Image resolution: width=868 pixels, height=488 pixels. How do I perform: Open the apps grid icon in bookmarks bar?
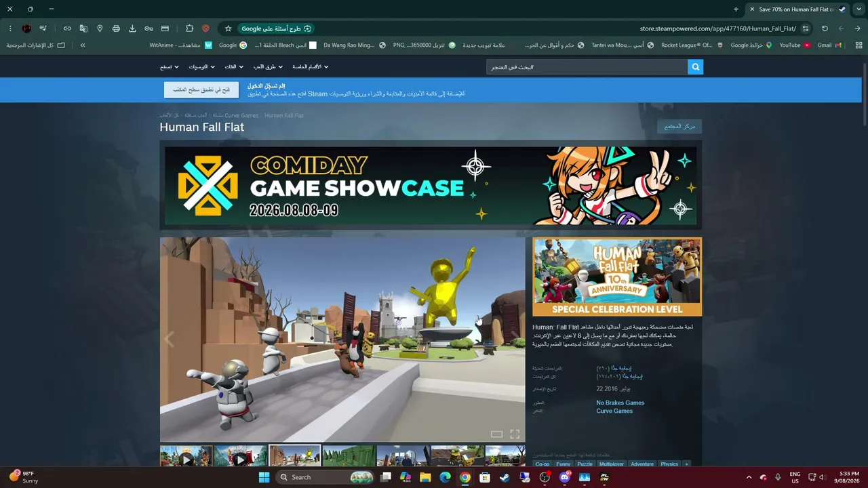coord(859,45)
